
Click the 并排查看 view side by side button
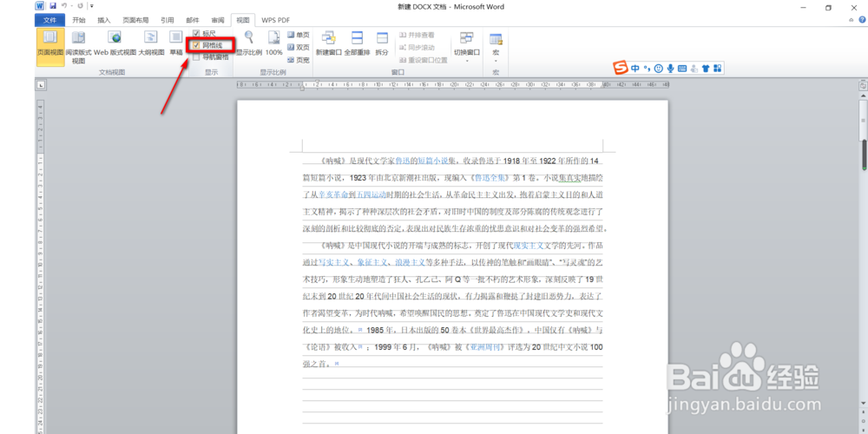coord(418,35)
